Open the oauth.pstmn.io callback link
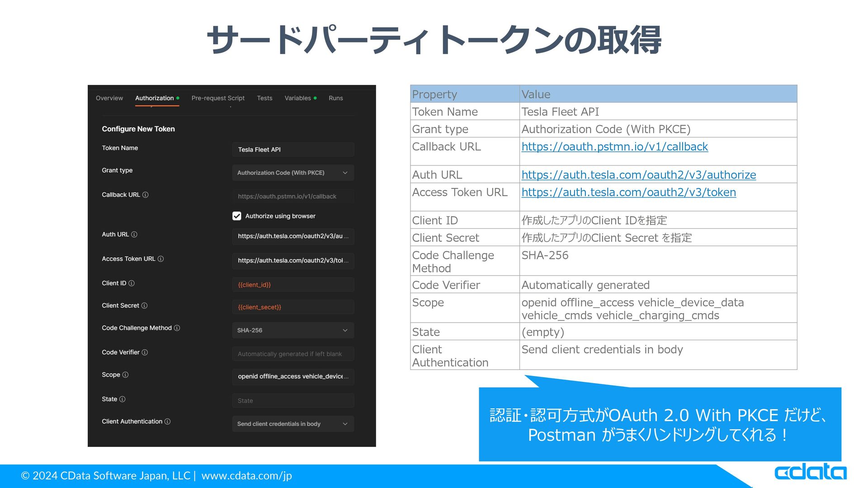The height and width of the screenshot is (488, 868). click(615, 147)
